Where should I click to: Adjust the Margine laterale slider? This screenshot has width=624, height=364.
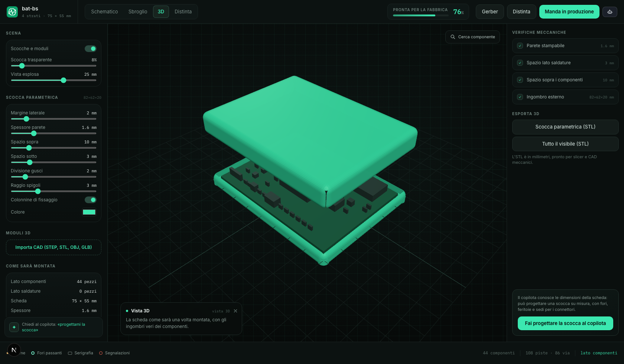click(53, 119)
